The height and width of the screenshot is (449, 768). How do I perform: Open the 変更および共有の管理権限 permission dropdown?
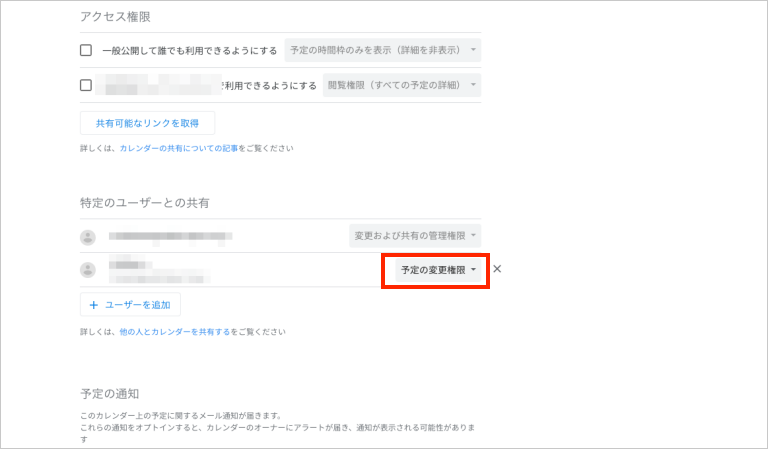click(x=415, y=236)
